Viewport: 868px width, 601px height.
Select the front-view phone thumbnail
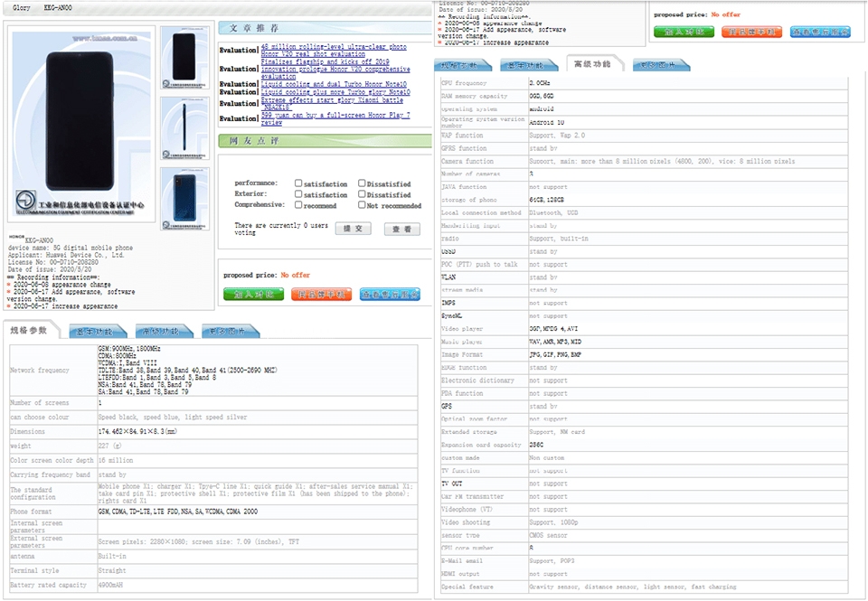184,58
